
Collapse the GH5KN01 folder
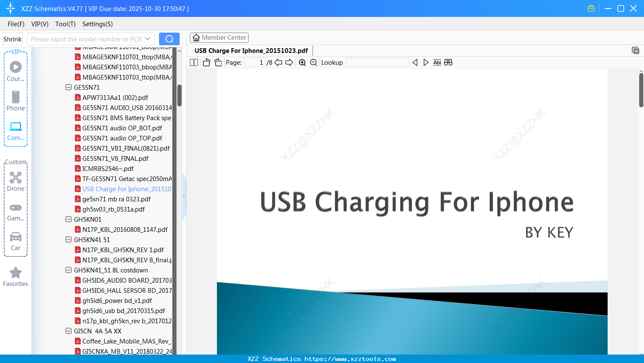point(69,220)
